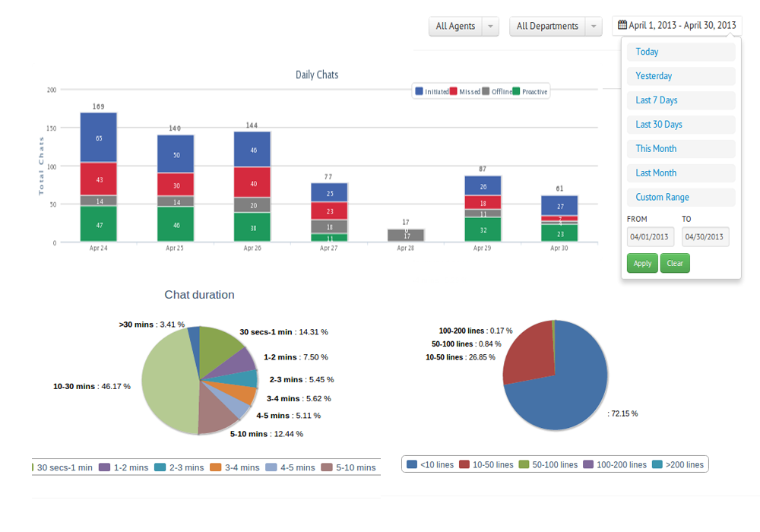Click the FROM date field

[x=650, y=236]
